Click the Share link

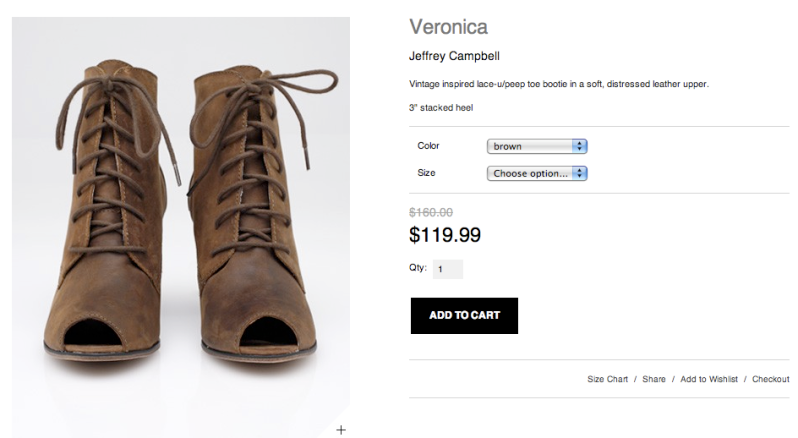(654, 379)
